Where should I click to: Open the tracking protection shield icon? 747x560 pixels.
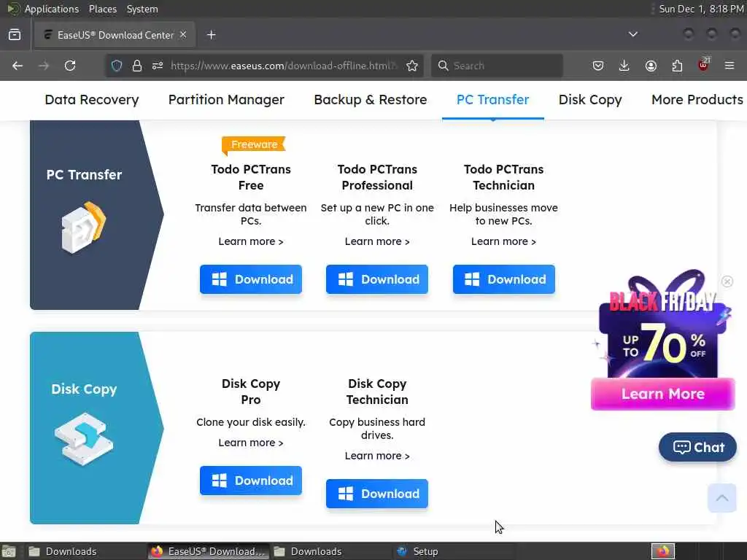(x=117, y=66)
